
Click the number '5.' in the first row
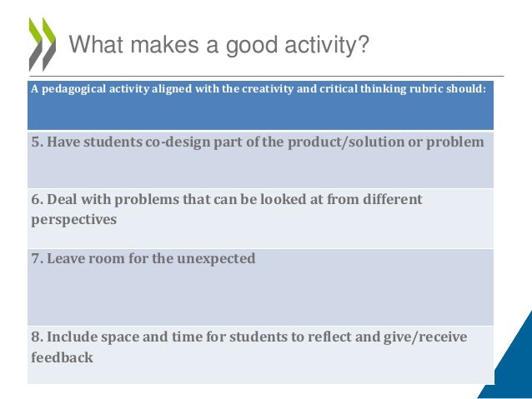coord(38,142)
